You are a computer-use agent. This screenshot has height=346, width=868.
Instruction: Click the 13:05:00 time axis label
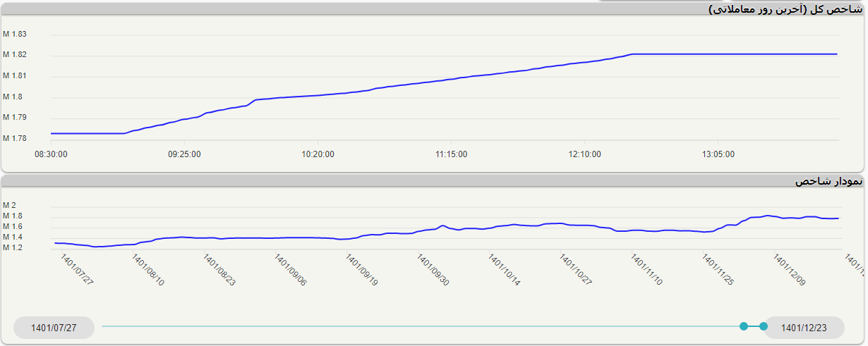tap(718, 154)
